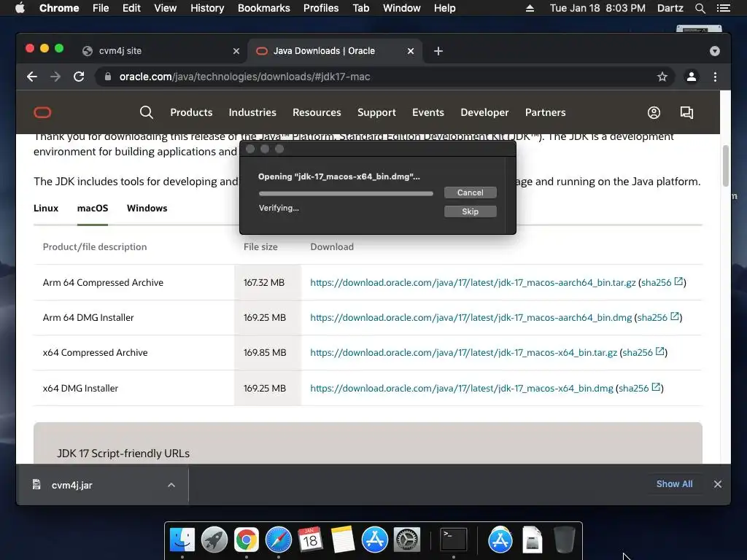Open the Trash in the Dock
Screen dimensions: 747x560
coord(564,540)
